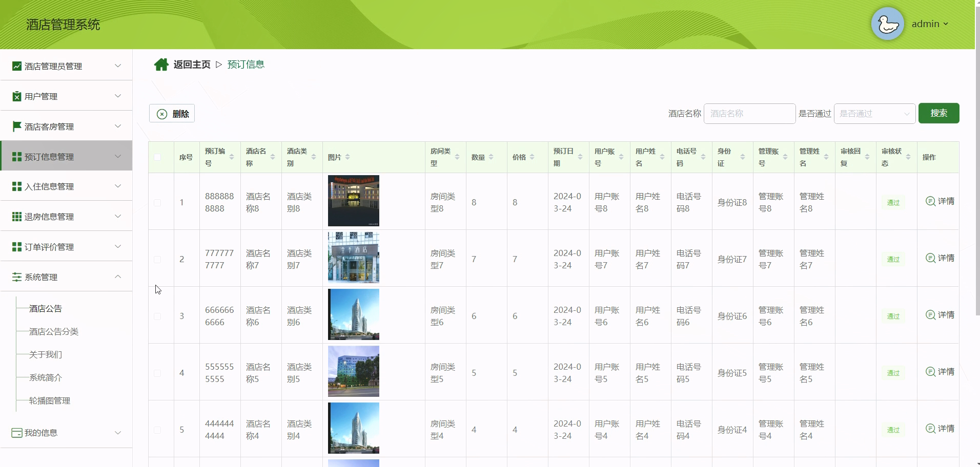Sort by 酒店名称 column arrows
The width and height of the screenshot is (980, 467).
[273, 157]
